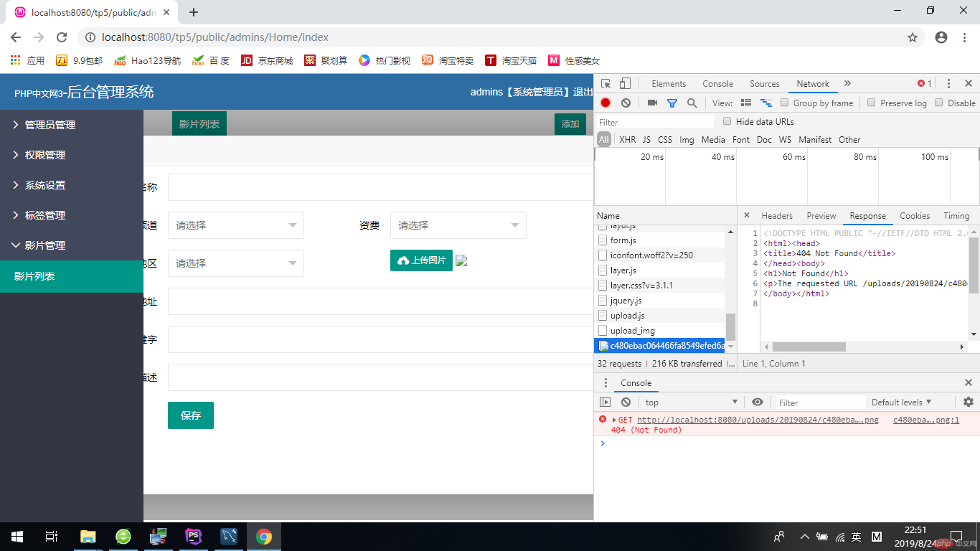Image resolution: width=980 pixels, height=551 pixels.
Task: Open the 请选择 dropdown left of 上传图片
Action: (x=236, y=263)
